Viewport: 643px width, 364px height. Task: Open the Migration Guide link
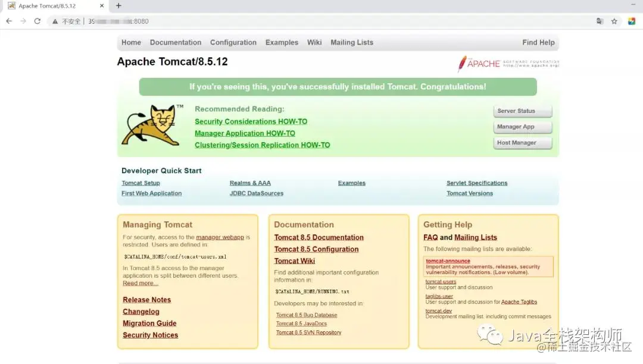coord(149,324)
